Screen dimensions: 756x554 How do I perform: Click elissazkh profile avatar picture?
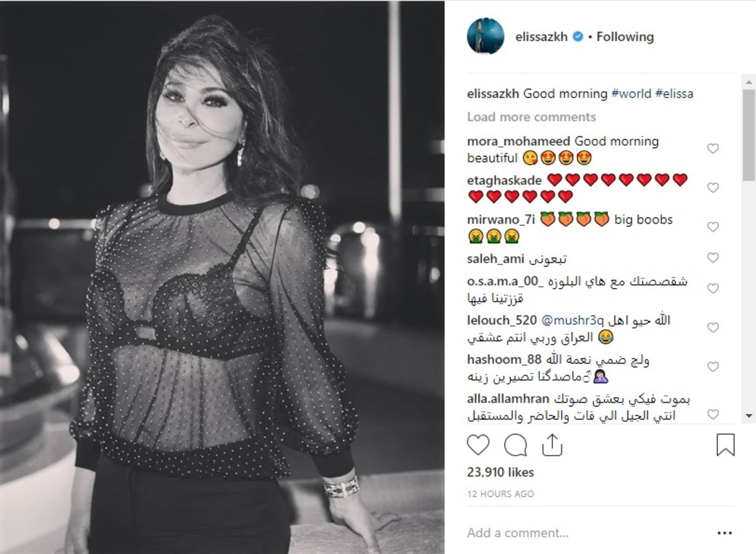486,36
